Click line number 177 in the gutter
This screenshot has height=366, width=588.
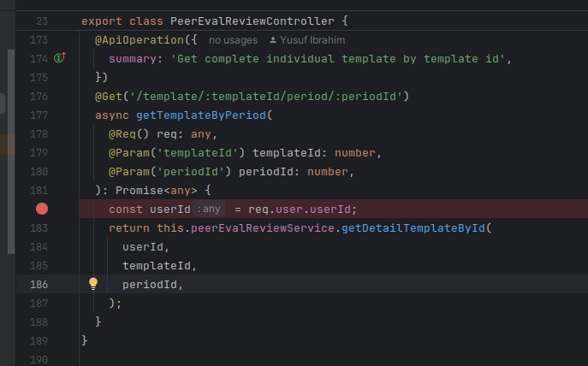point(39,115)
